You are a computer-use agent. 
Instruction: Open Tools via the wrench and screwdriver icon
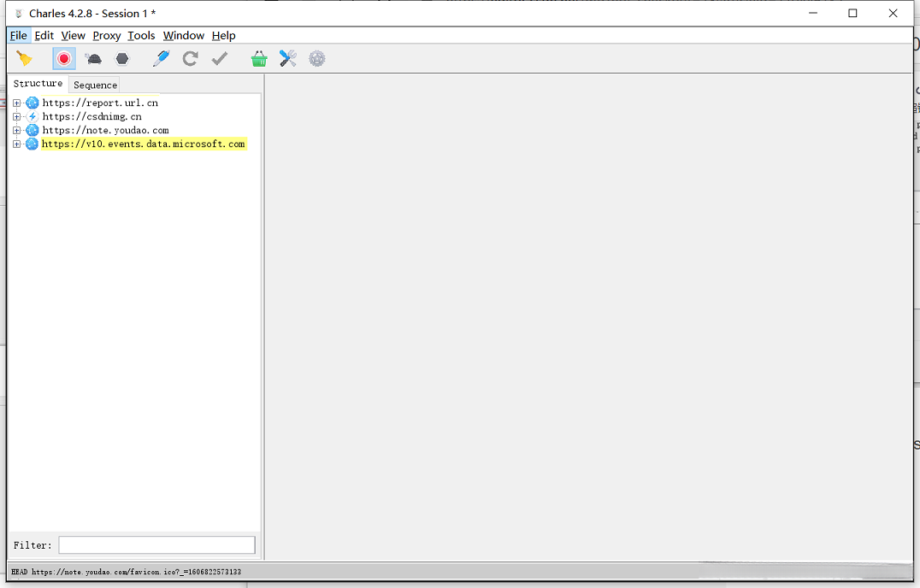coord(287,59)
